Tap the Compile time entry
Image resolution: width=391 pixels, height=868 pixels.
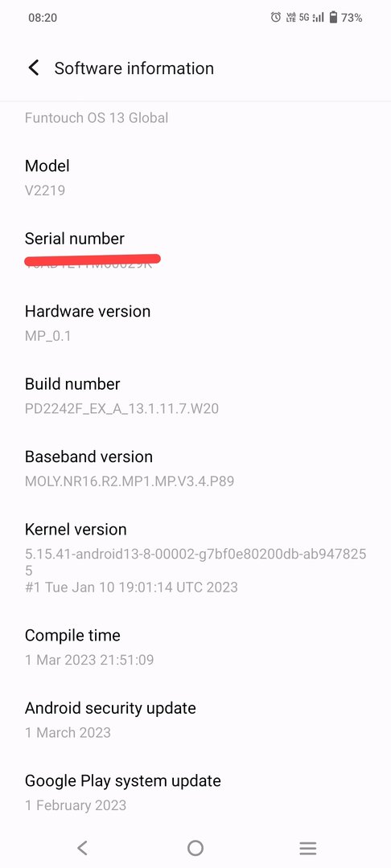coord(195,647)
